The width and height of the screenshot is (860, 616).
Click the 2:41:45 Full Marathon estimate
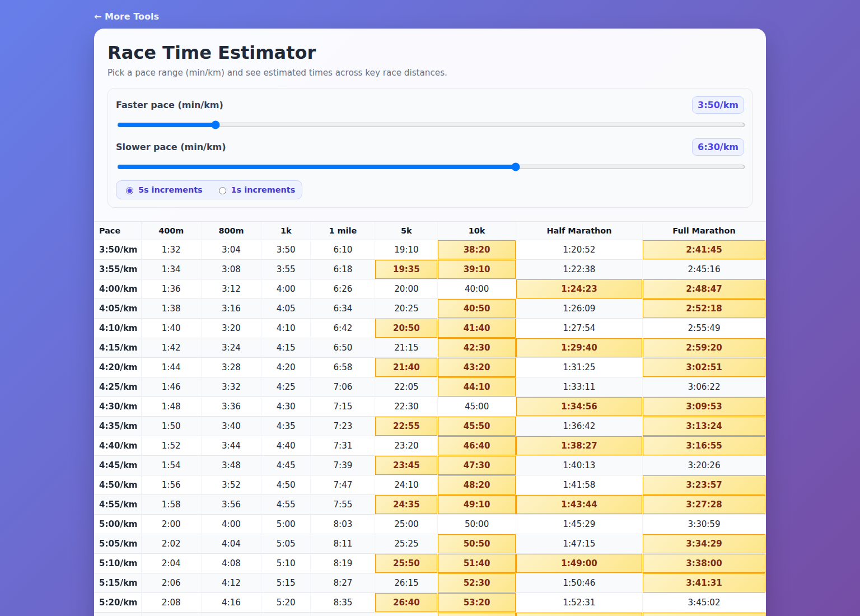coord(704,249)
